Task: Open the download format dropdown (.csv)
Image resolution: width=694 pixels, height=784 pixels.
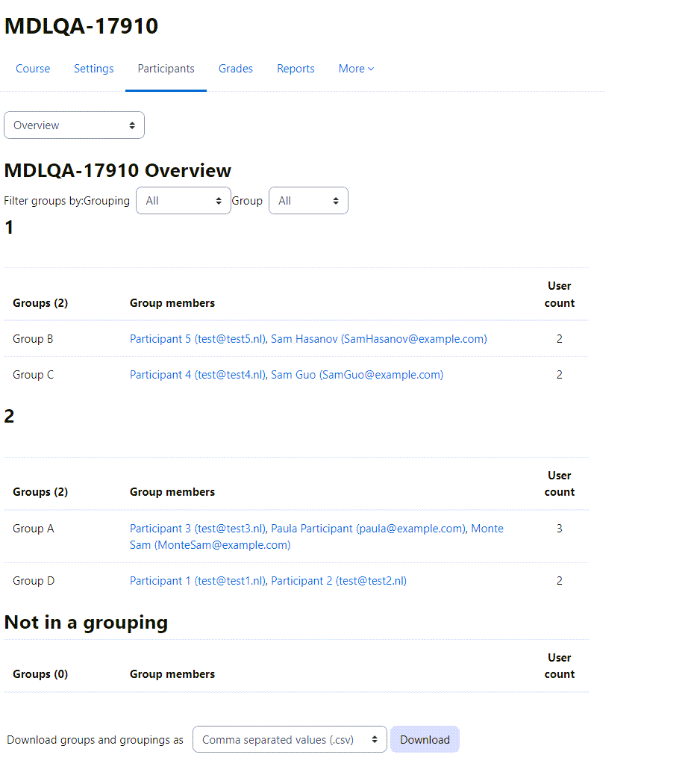Action: coord(290,739)
